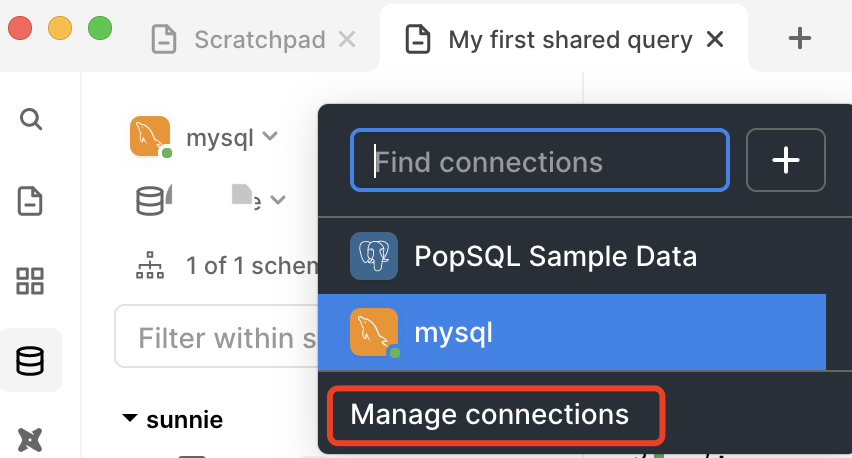
Task: Click the dbt integration icon in sidebar
Action: [31, 438]
